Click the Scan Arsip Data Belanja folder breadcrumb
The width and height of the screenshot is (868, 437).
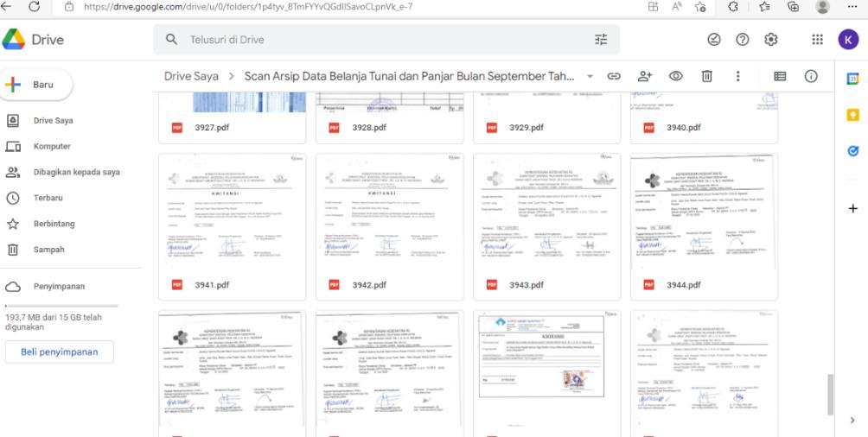410,76
